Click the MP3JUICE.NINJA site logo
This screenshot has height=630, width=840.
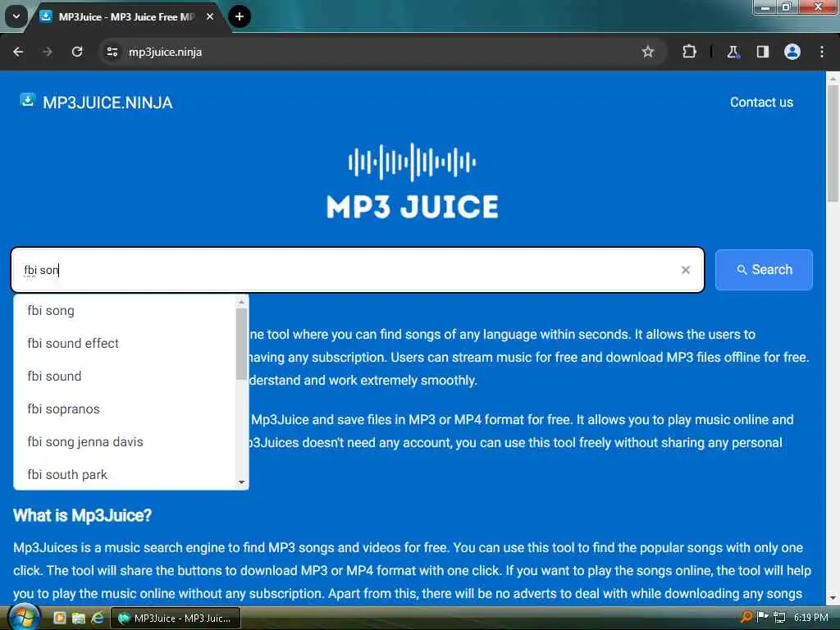tap(96, 103)
